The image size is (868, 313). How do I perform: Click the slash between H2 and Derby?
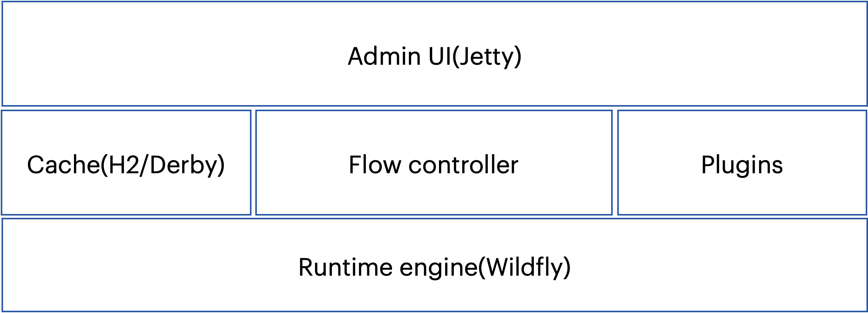(x=143, y=166)
